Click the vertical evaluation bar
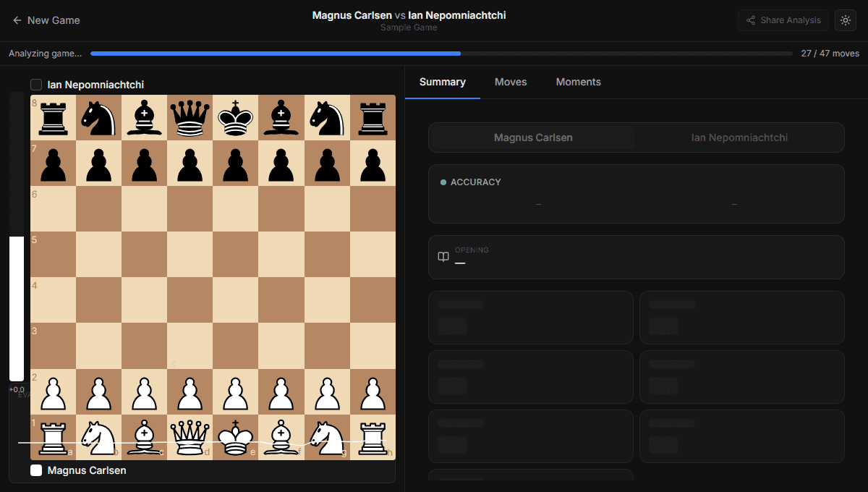Screen dimensions: 868x492 [x=17, y=237]
